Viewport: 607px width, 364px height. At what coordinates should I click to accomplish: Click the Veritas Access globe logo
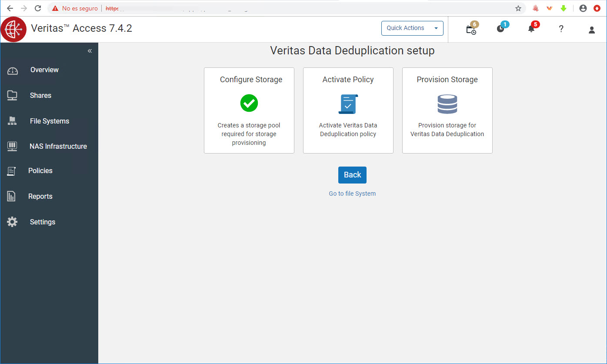pyautogui.click(x=13, y=29)
